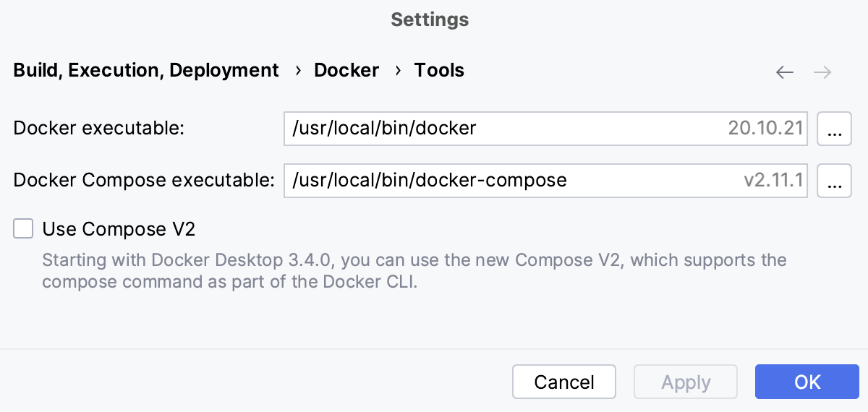This screenshot has height=412, width=868.
Task: Click the Compose V2 description text
Action: coord(414,271)
